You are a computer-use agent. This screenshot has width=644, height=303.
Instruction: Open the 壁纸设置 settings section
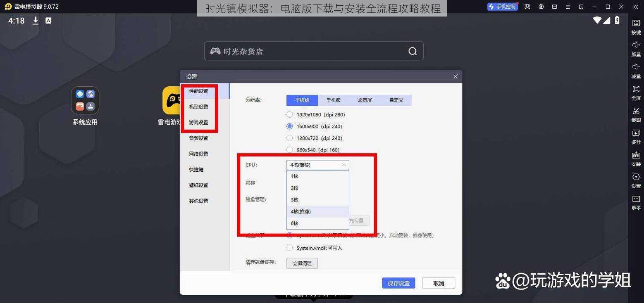click(x=205, y=185)
